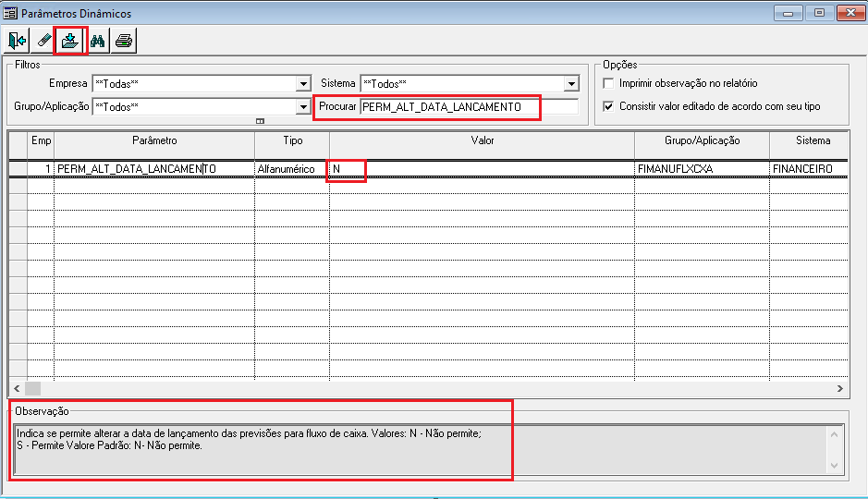Enable Imprimir observação no relatório checkbox

coord(608,83)
